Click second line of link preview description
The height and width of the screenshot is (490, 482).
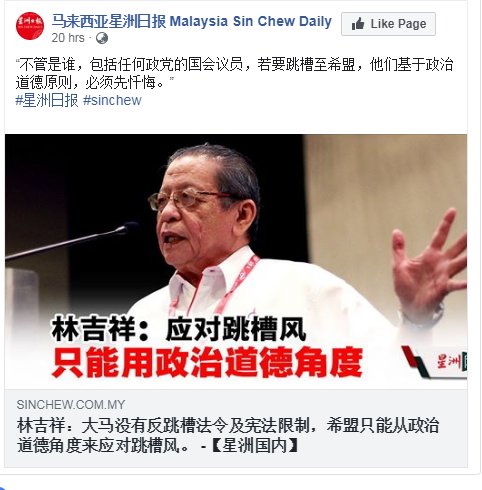point(157,445)
